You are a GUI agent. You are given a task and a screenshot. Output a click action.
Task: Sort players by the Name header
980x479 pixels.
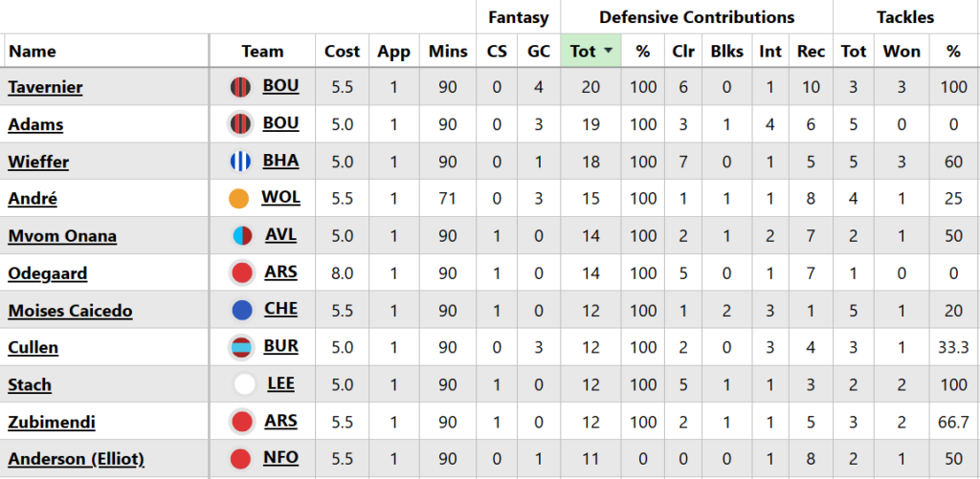[33, 52]
